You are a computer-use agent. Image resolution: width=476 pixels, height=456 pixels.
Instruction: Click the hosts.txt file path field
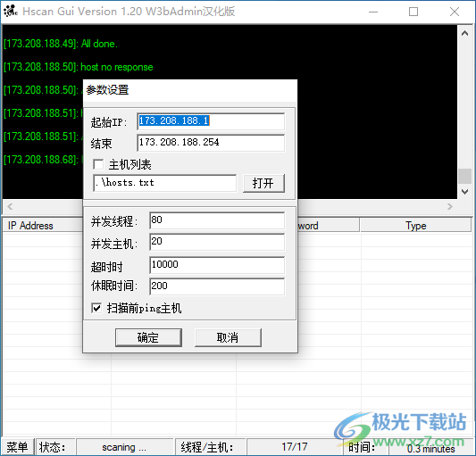point(165,183)
